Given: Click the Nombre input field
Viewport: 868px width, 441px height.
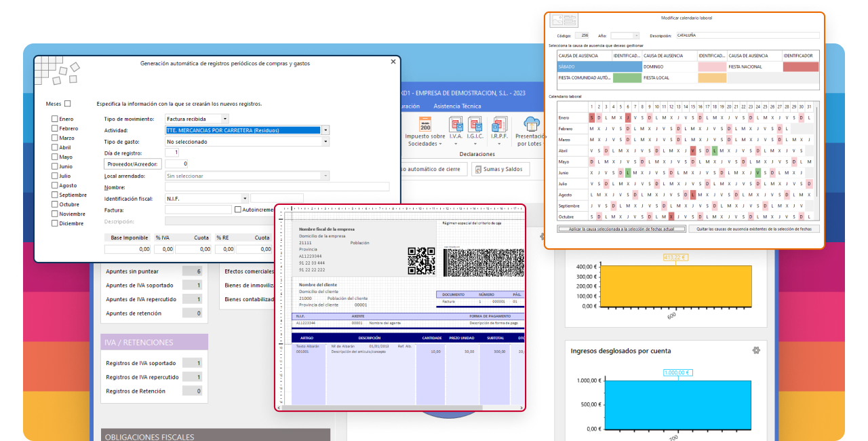Looking at the screenshot, I should coord(277,187).
